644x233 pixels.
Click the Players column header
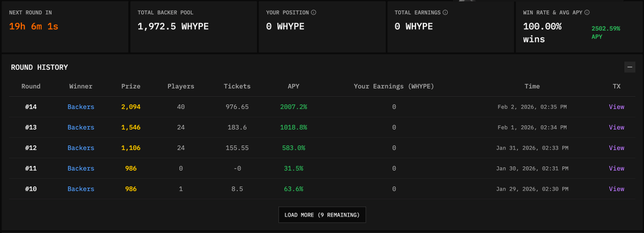181,86
